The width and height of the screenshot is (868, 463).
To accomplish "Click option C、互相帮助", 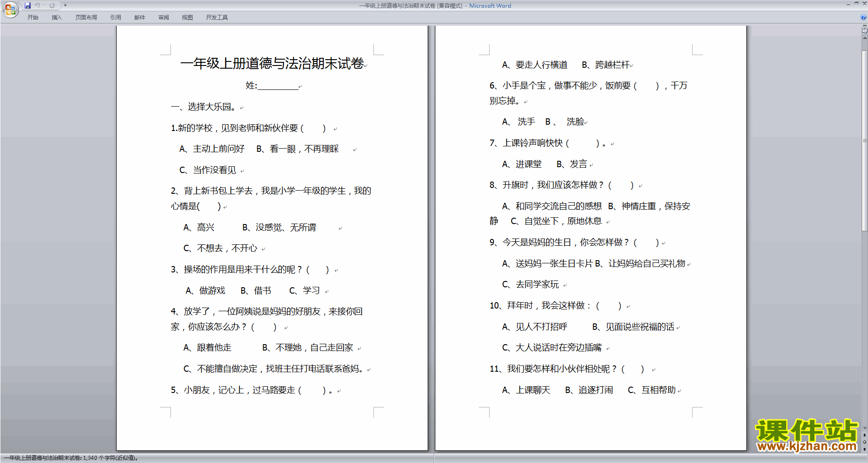I will pos(652,390).
